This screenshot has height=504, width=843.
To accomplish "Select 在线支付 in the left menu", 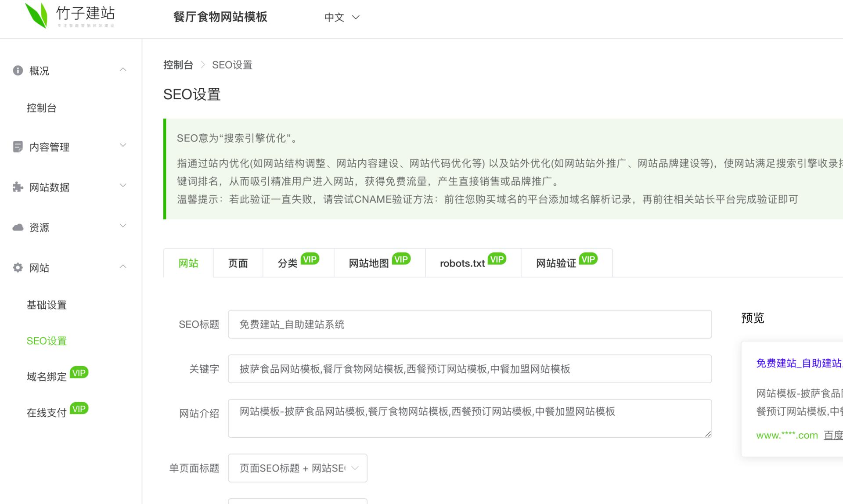I will pyautogui.click(x=46, y=413).
